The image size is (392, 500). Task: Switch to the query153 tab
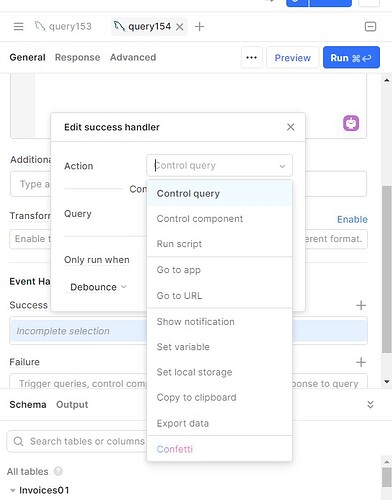pyautogui.click(x=63, y=26)
